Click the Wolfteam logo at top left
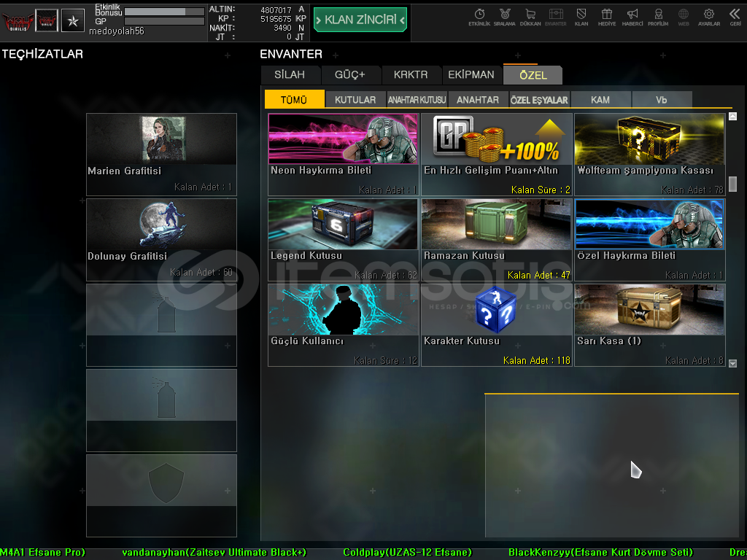This screenshot has height=560, width=747. (x=18, y=21)
